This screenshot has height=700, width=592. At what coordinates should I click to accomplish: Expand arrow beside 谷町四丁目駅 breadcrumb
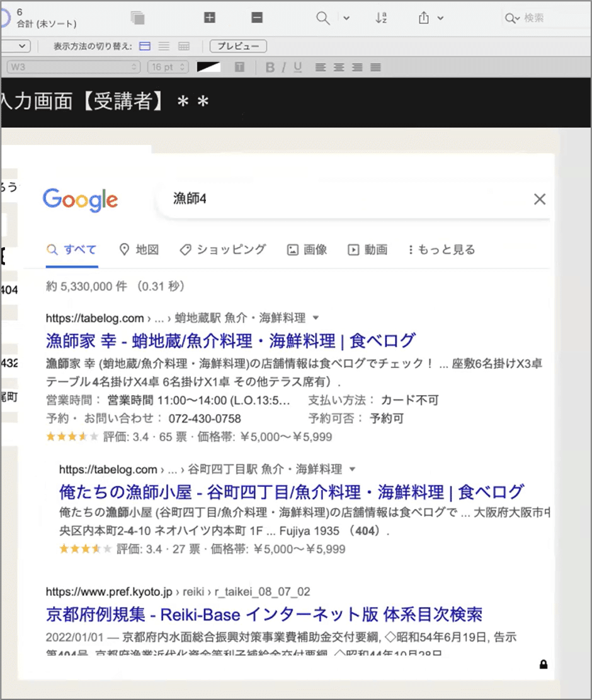click(353, 469)
